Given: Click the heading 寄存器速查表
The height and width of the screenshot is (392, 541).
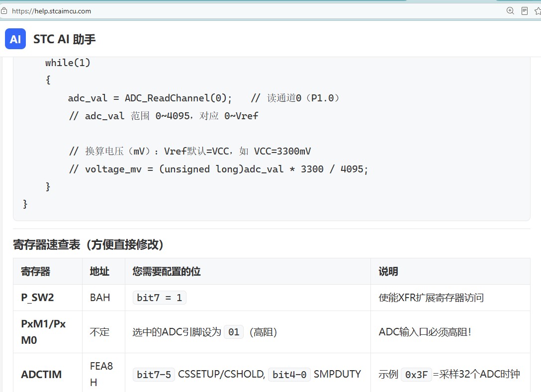Looking at the screenshot, I should [x=88, y=244].
